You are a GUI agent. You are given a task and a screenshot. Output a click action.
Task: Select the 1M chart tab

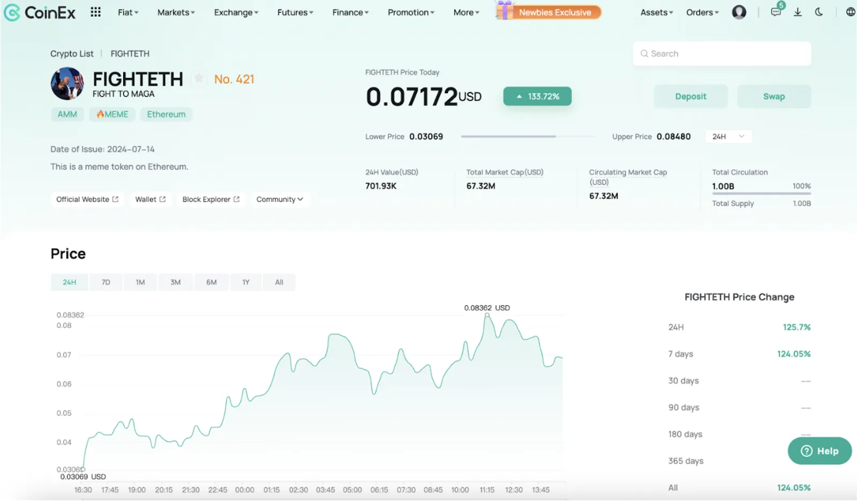point(140,282)
